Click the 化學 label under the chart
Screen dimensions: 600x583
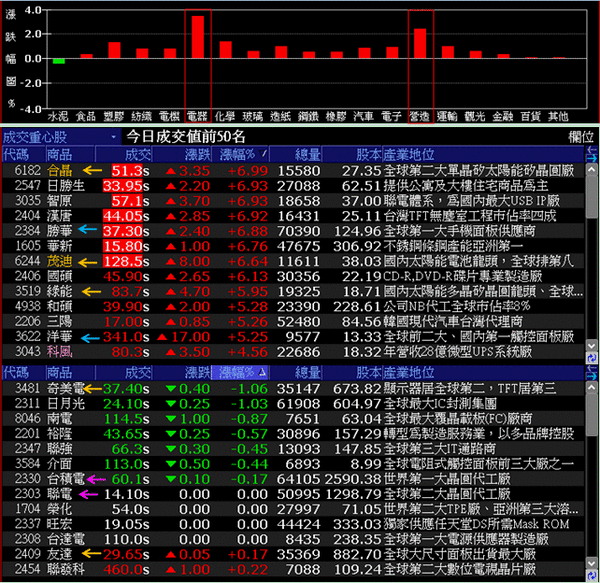point(225,116)
